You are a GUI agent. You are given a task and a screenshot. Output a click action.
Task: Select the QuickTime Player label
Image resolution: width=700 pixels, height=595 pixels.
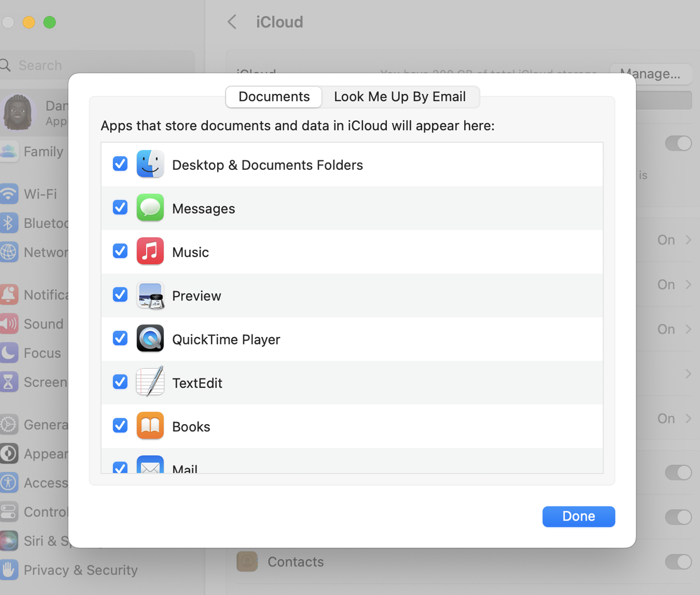click(226, 339)
